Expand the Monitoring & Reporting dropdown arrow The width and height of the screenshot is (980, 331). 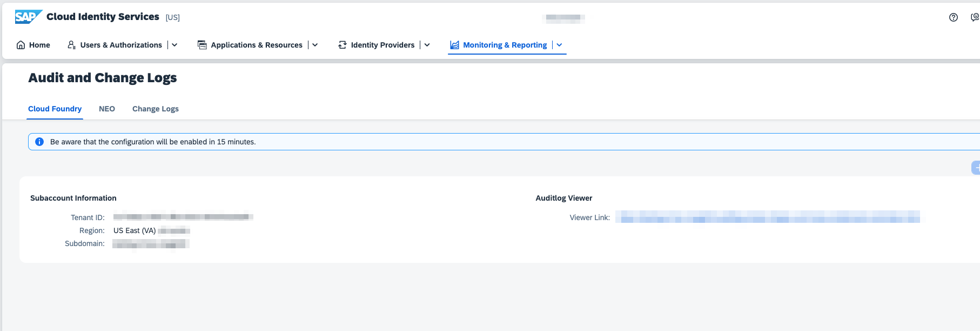click(x=559, y=45)
